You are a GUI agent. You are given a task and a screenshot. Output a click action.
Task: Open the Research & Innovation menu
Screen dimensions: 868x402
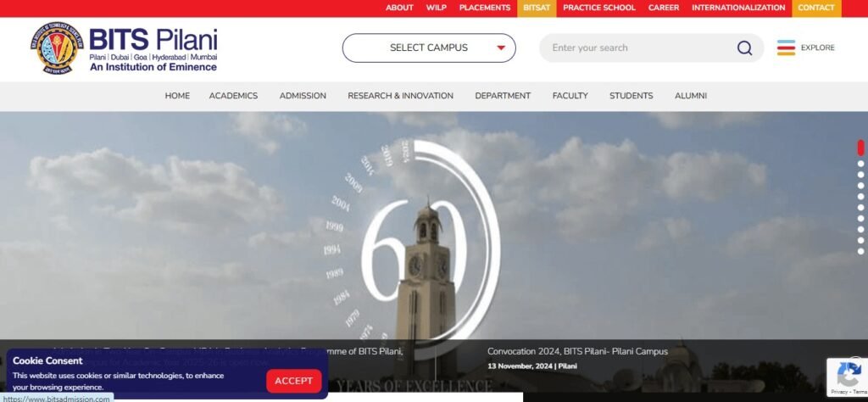[400, 96]
